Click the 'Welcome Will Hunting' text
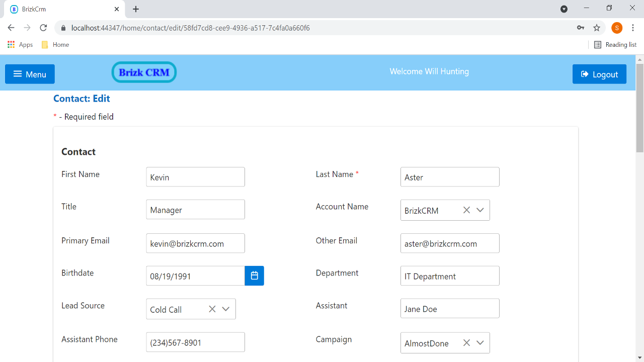The width and height of the screenshot is (644, 362). 429,71
